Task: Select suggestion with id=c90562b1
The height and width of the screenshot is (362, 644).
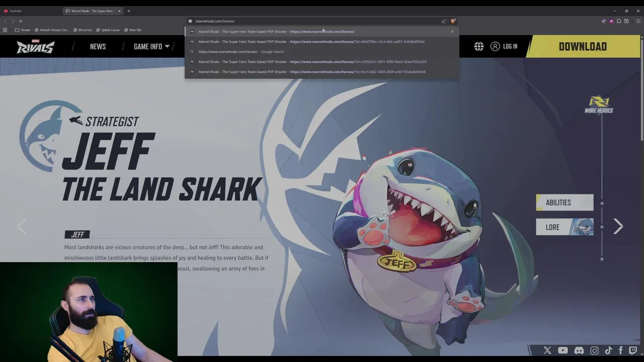Action: point(322,61)
